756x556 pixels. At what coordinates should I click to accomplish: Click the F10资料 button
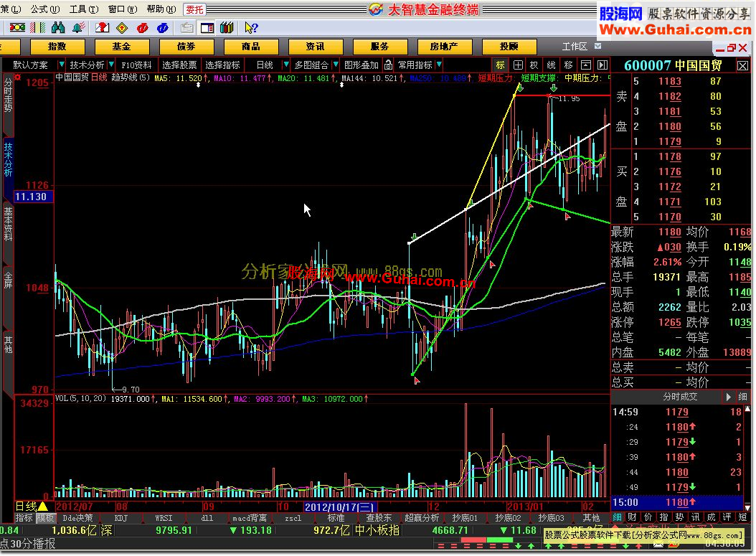(x=136, y=65)
